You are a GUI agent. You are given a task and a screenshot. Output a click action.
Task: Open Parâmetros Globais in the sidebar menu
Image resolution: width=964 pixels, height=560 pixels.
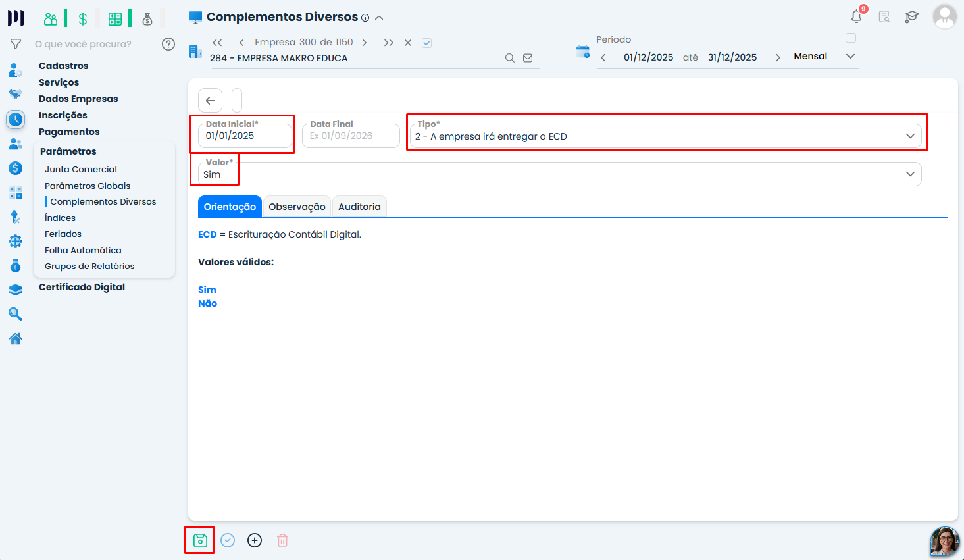click(x=88, y=186)
